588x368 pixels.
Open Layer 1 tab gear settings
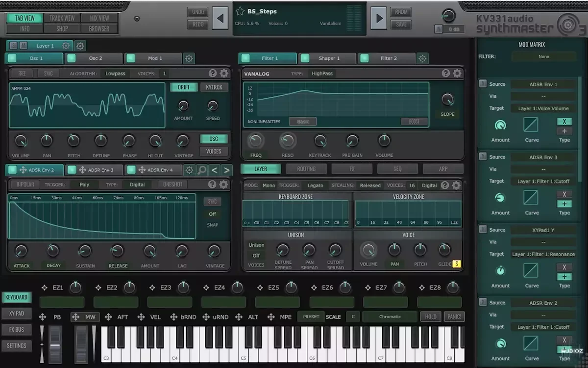coord(66,46)
